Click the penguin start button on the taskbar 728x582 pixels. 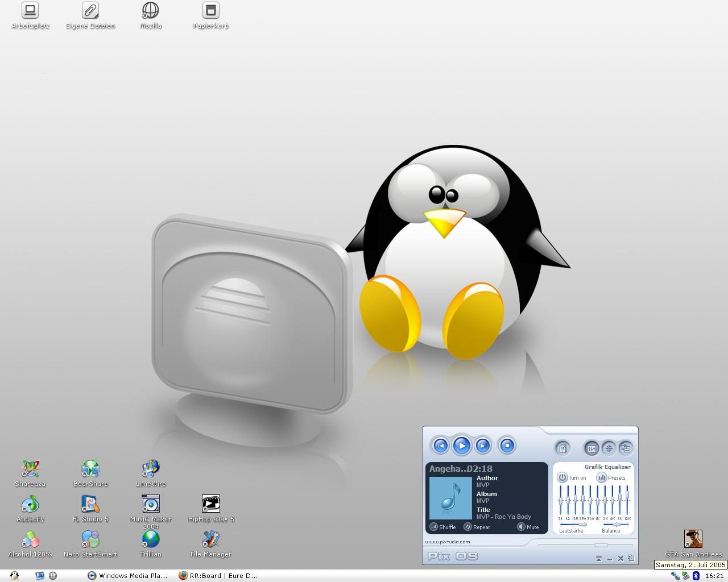(x=14, y=576)
